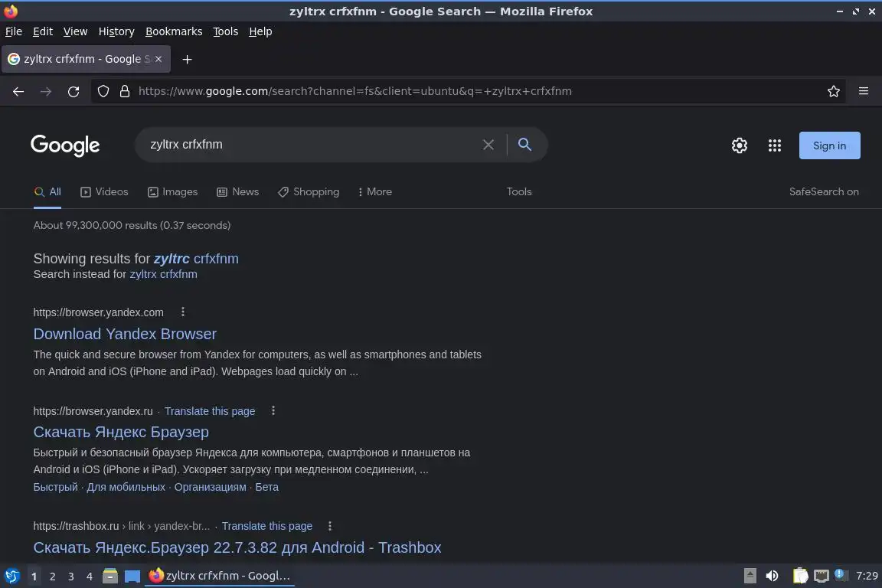Click the volume speaker tray icon

coord(772,576)
